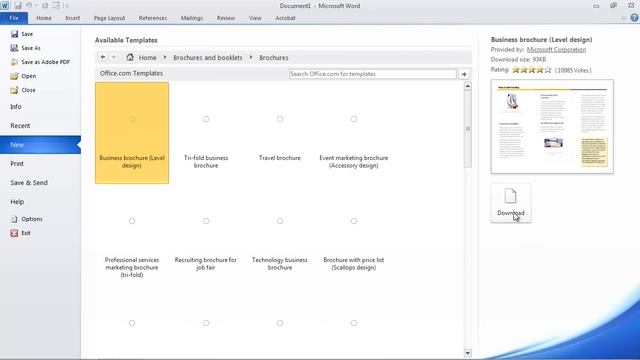Click the Save icon in the backstage menu
The image size is (640, 360).
[14, 34]
